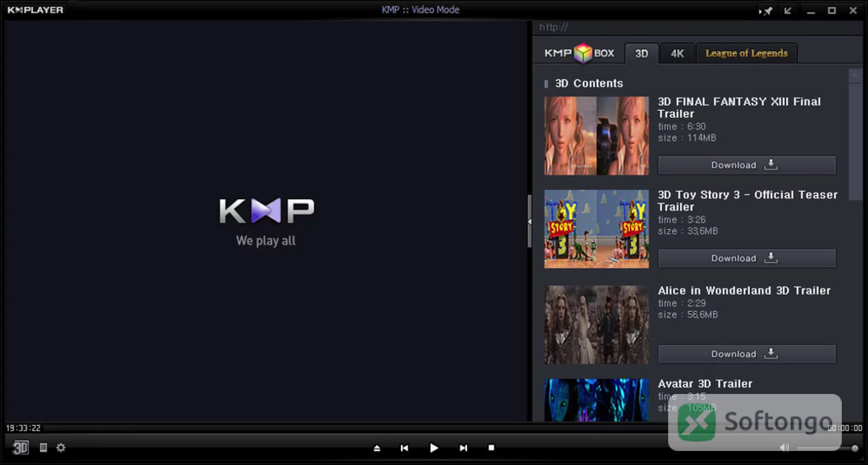
Task: Open the KMP BOX tab
Action: 579,53
